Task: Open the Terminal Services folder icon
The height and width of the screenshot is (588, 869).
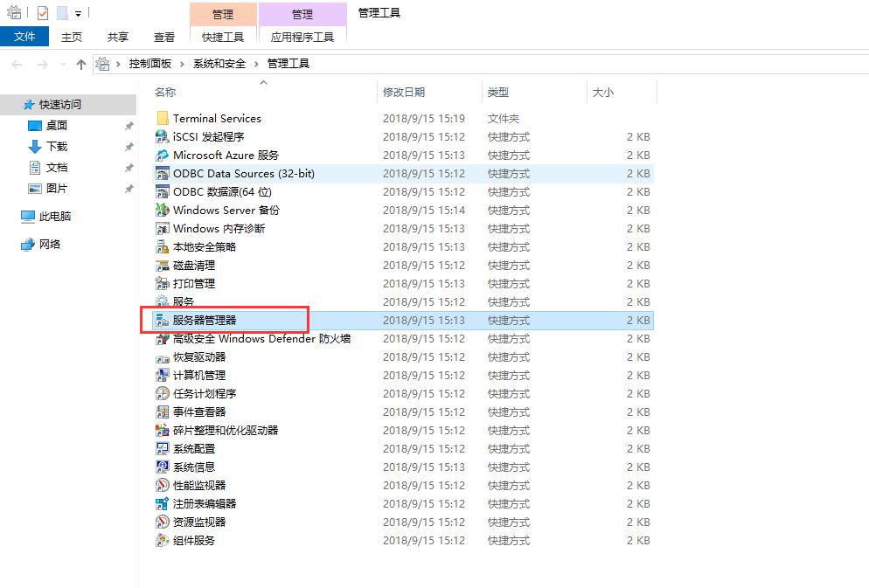Action: pyautogui.click(x=163, y=118)
